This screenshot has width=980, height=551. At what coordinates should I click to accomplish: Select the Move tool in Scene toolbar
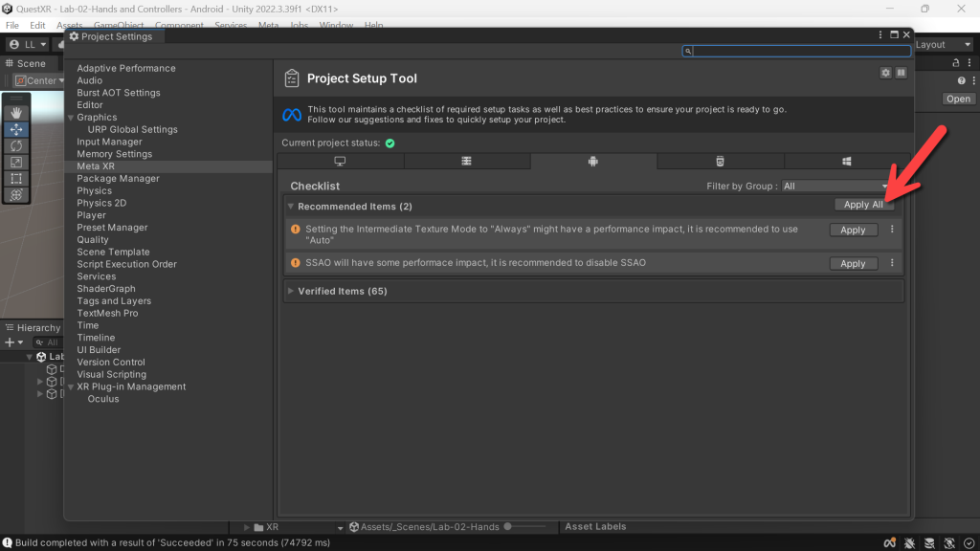point(16,129)
